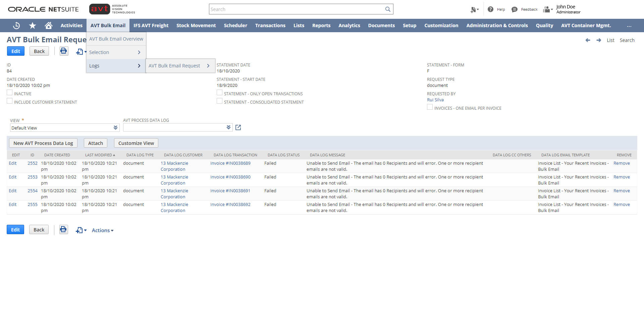Viewport: 644px width, 314px height.
Task: Select AVT Bulk Email Overview menu item
Action: pos(116,39)
